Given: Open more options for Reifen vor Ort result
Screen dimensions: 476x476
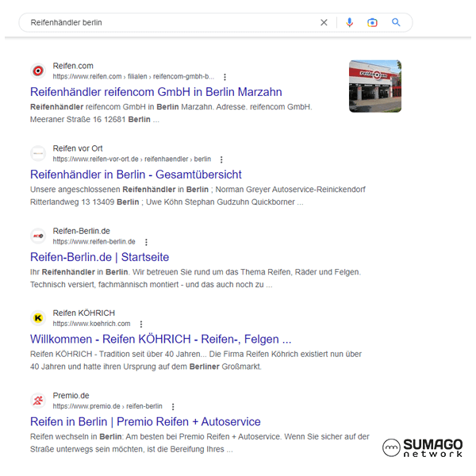Looking at the screenshot, I should pyautogui.click(x=221, y=159).
